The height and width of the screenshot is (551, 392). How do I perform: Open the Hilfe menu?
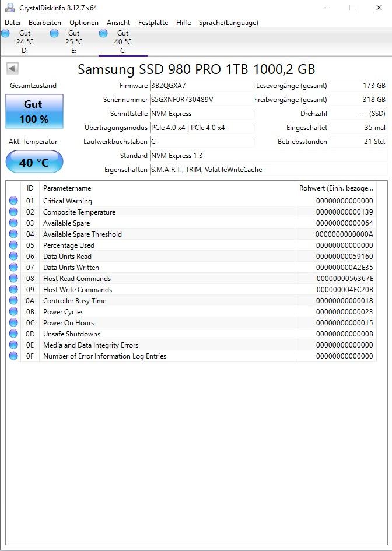[x=184, y=23]
